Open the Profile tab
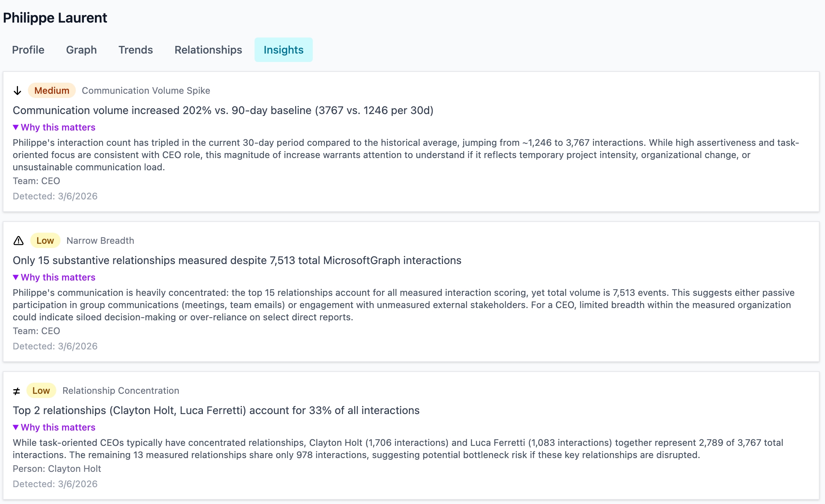The image size is (825, 504). pyautogui.click(x=28, y=50)
